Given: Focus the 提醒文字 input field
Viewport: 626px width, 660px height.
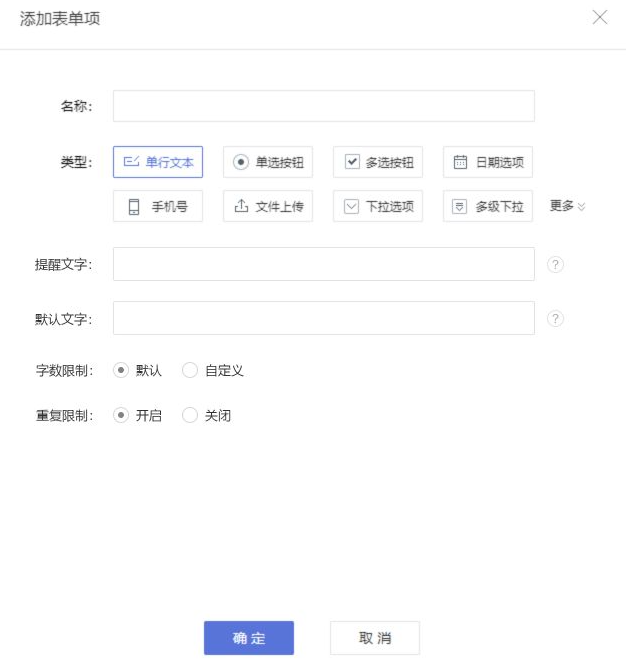Looking at the screenshot, I should [x=324, y=264].
